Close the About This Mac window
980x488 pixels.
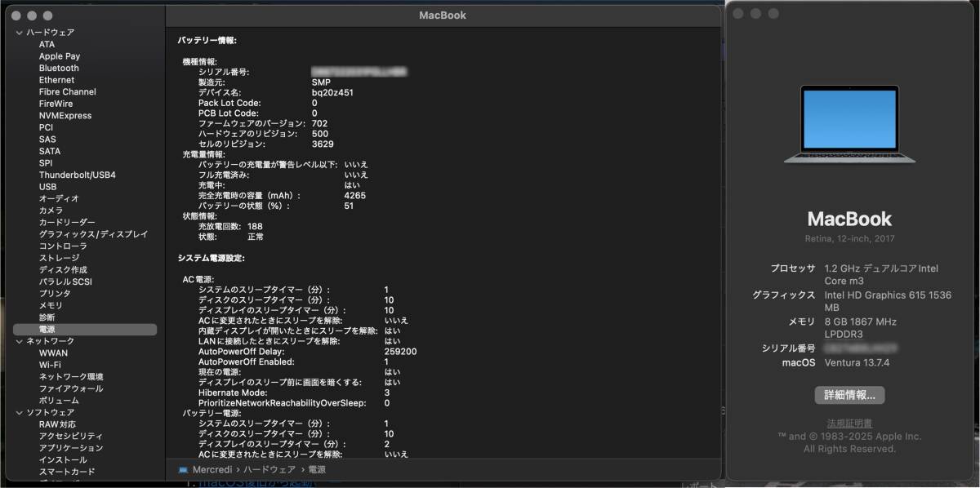(x=737, y=14)
